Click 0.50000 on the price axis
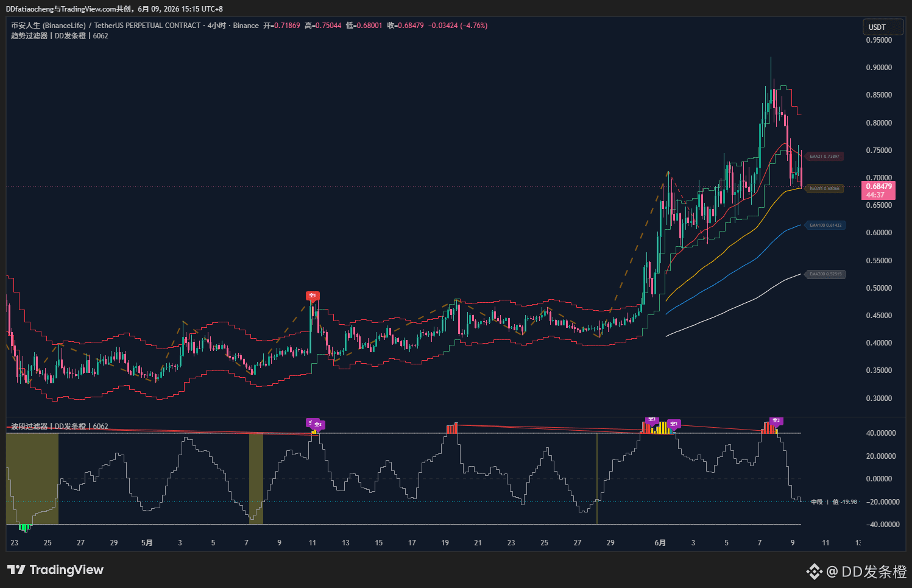Image resolution: width=912 pixels, height=588 pixels. click(879, 288)
